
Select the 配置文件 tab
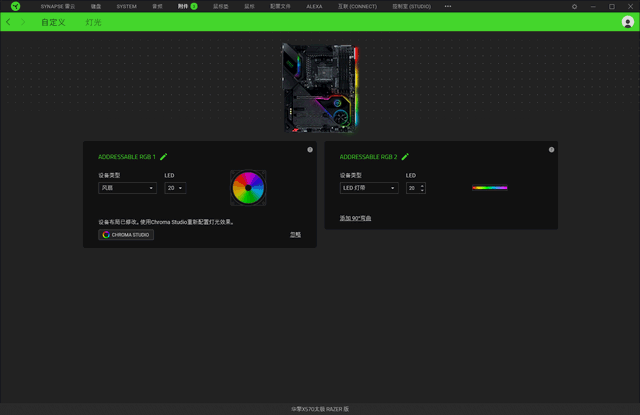(280, 7)
